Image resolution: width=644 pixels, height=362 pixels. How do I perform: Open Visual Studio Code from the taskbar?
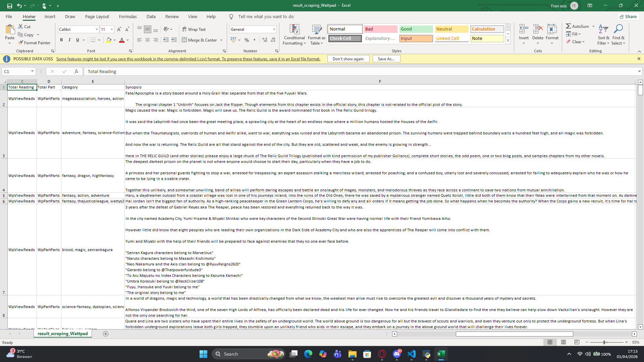coord(412,354)
